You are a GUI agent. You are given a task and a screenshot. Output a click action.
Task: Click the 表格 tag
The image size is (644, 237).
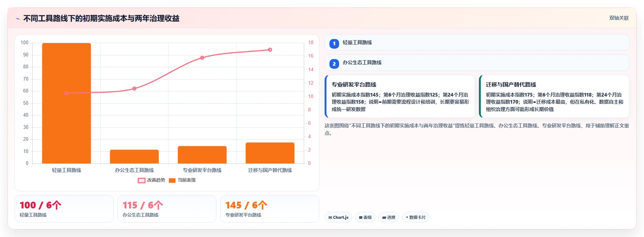pyautogui.click(x=365, y=217)
